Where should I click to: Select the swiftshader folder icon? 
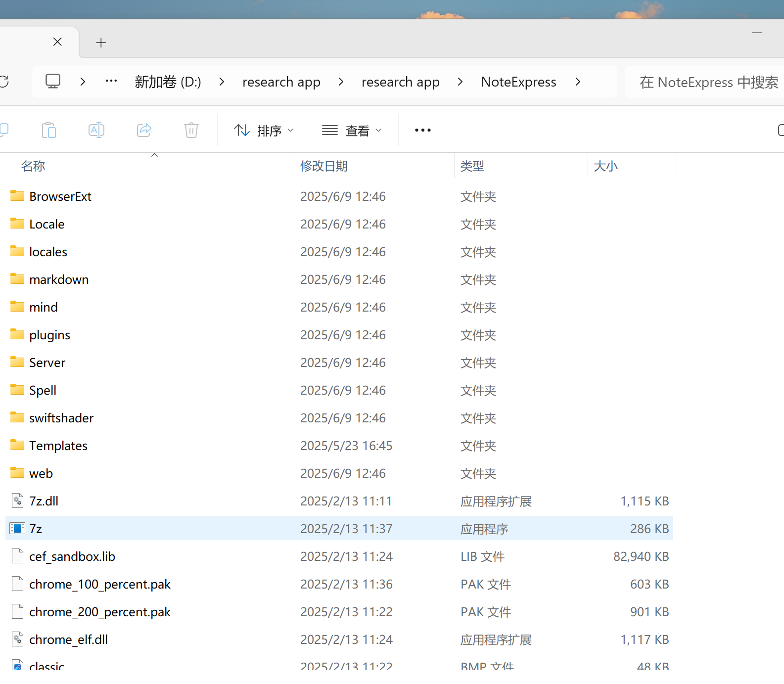pyautogui.click(x=17, y=417)
